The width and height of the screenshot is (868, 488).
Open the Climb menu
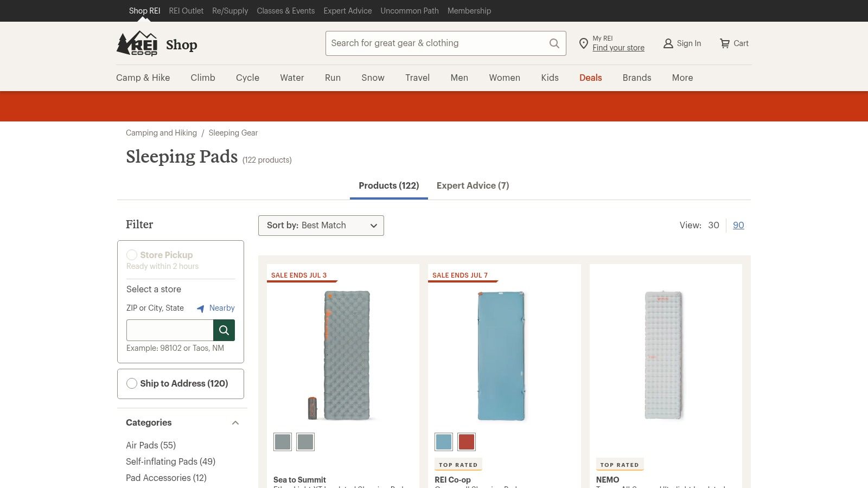coord(203,78)
